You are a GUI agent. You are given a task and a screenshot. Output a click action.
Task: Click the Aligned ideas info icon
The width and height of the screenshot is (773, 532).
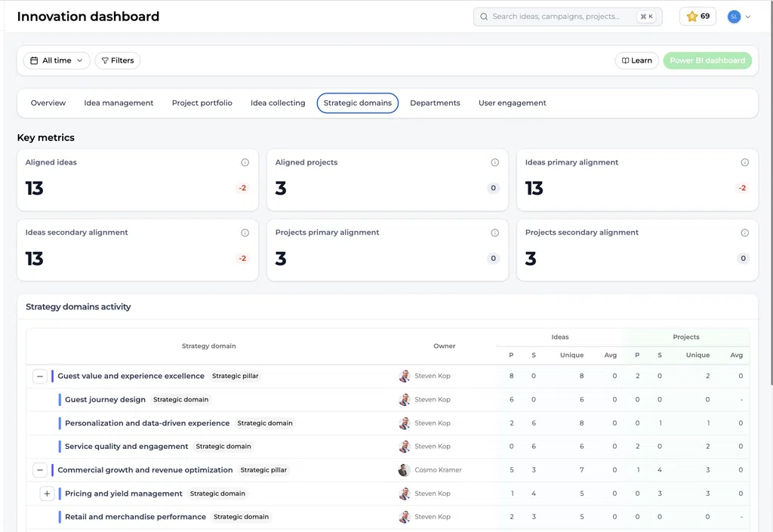pos(245,162)
